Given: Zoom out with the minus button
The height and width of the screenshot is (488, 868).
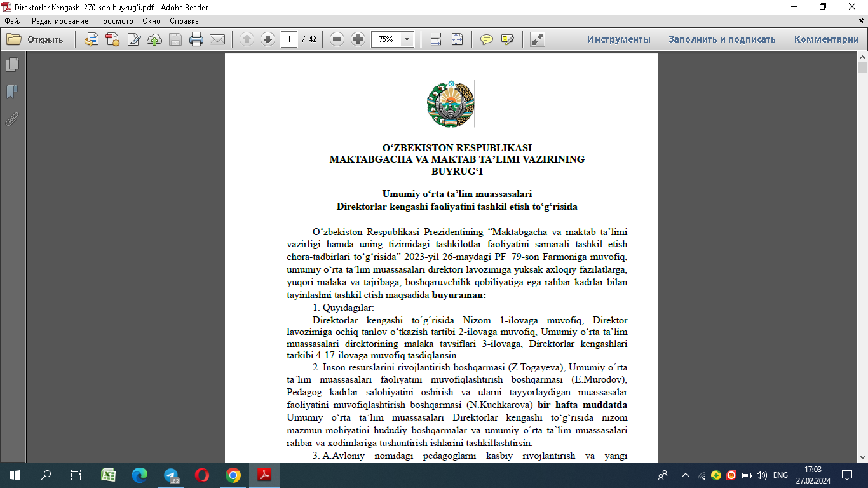Looking at the screenshot, I should pos(337,39).
